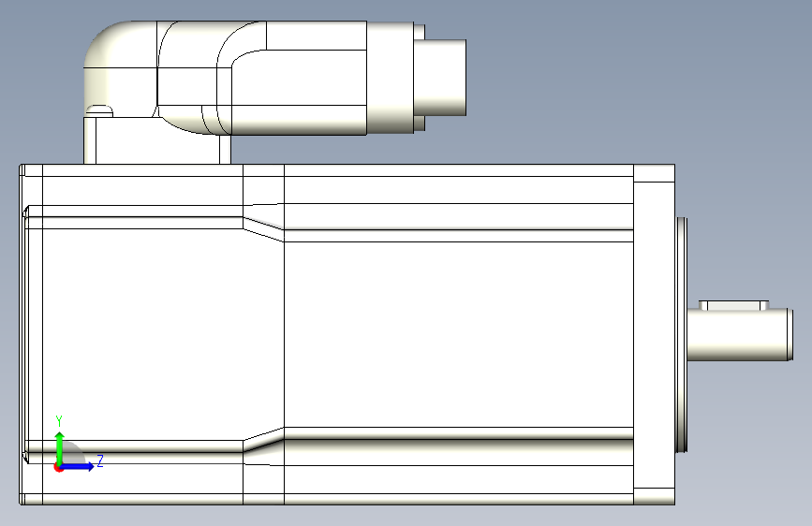Select the circular pilot boss behind the shaft
812x526 pixels.
coord(682,334)
